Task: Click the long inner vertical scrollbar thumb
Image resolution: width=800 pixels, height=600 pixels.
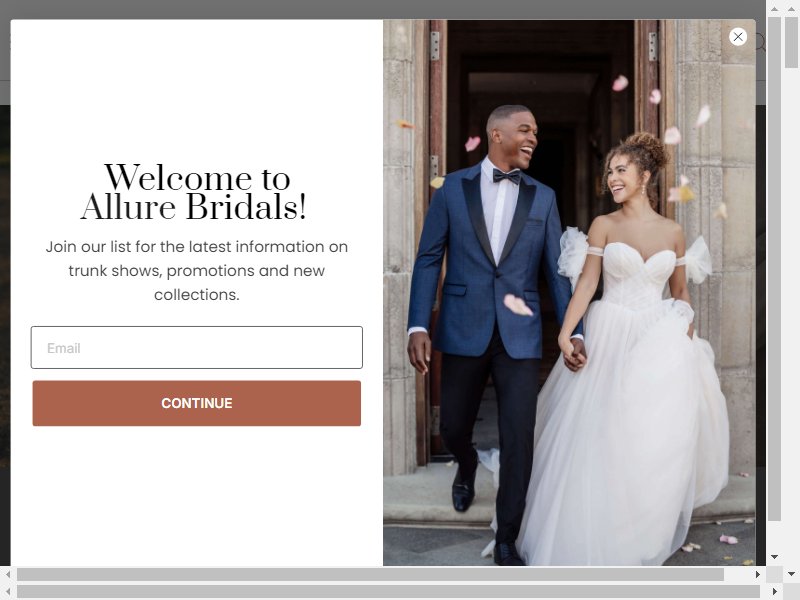Action: (774, 268)
